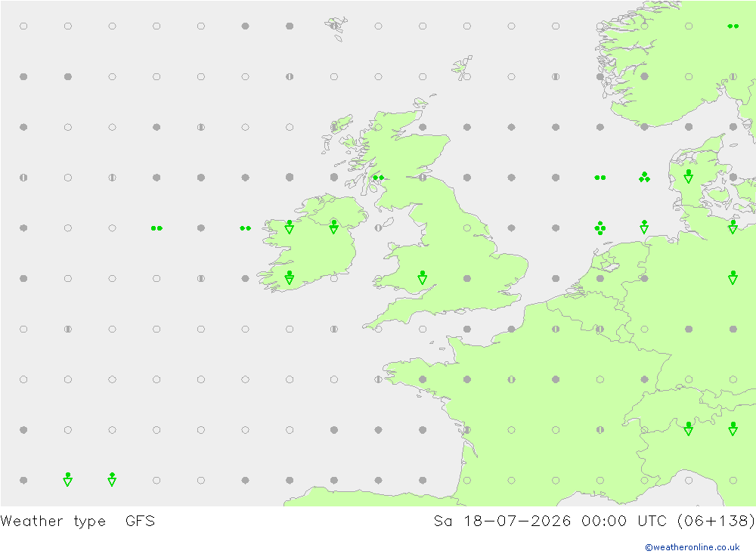
Task: Click the green shower symbol over Wales
Action: pyautogui.click(x=423, y=277)
